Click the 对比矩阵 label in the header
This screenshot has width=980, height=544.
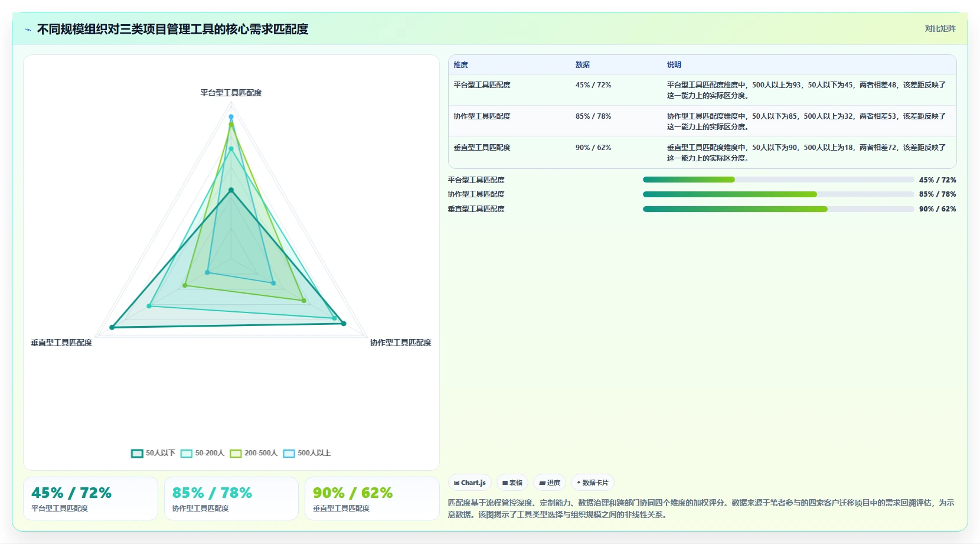click(940, 28)
